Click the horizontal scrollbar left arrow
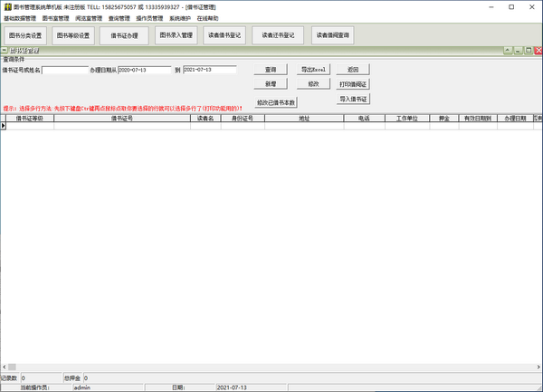This screenshot has width=543, height=392. pos(4,367)
